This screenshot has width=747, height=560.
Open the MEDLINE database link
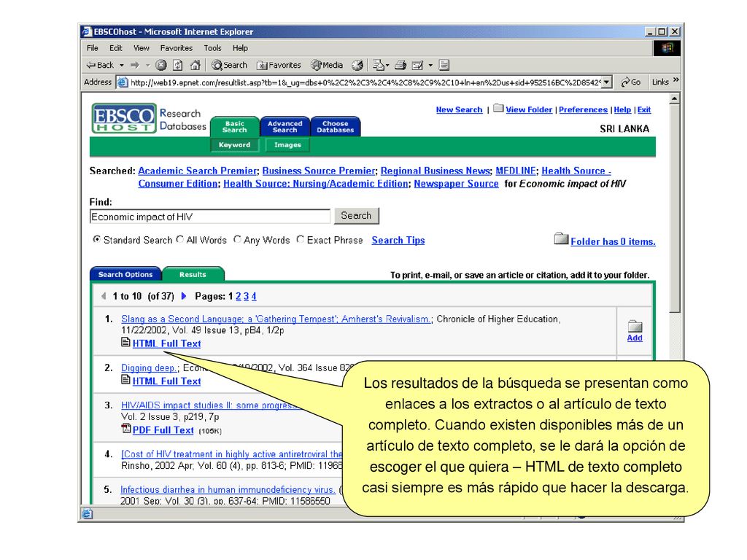click(x=516, y=171)
